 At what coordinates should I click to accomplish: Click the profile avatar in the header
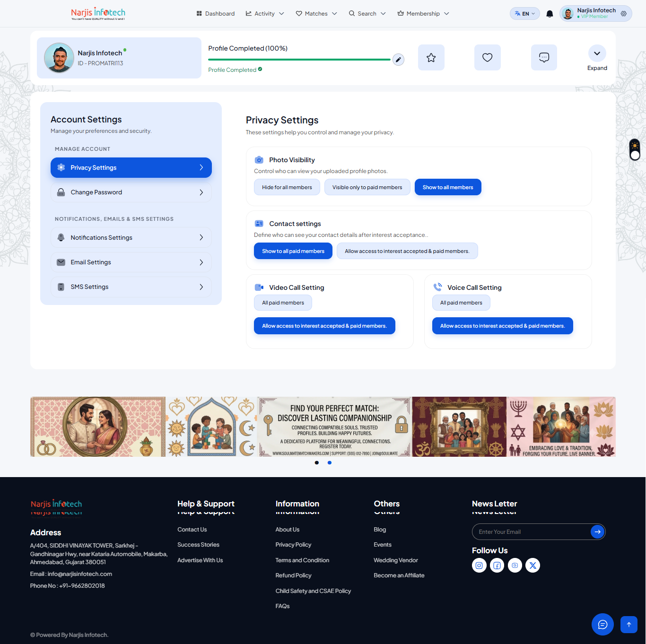(x=568, y=14)
